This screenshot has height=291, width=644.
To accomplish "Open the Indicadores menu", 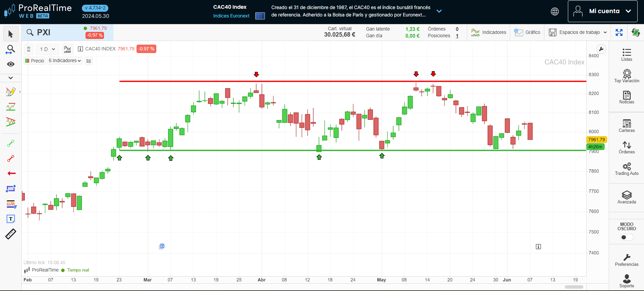I will click(489, 33).
